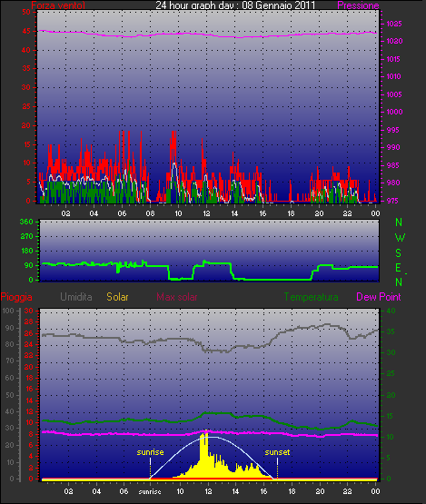
Task: Click the sunrise tick label on bottom time axis
Action: pos(150,491)
